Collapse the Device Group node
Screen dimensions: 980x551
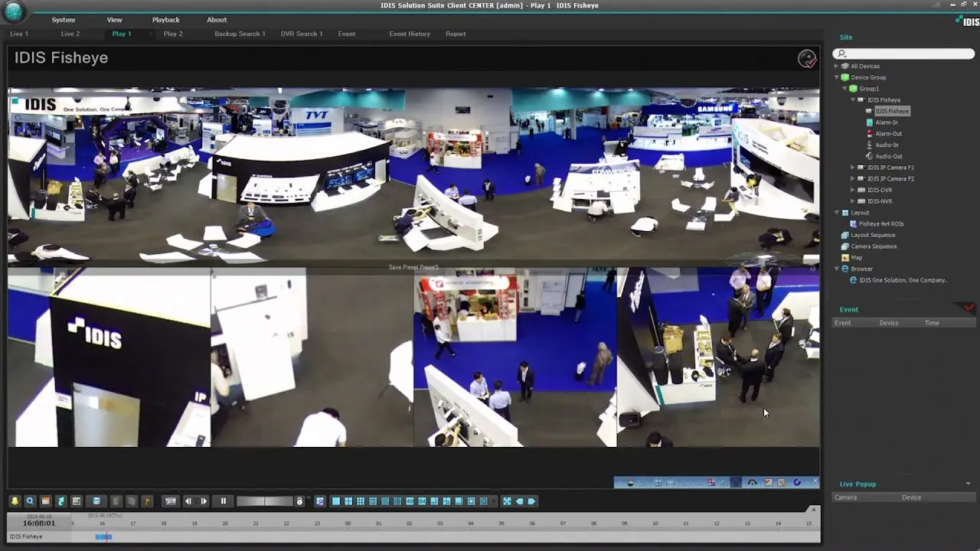pyautogui.click(x=836, y=77)
